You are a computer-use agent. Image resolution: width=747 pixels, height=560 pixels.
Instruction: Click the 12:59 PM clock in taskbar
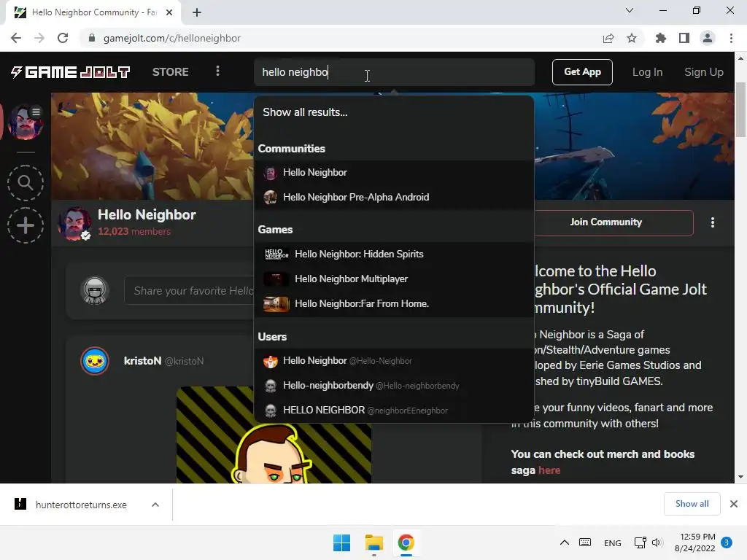697,537
